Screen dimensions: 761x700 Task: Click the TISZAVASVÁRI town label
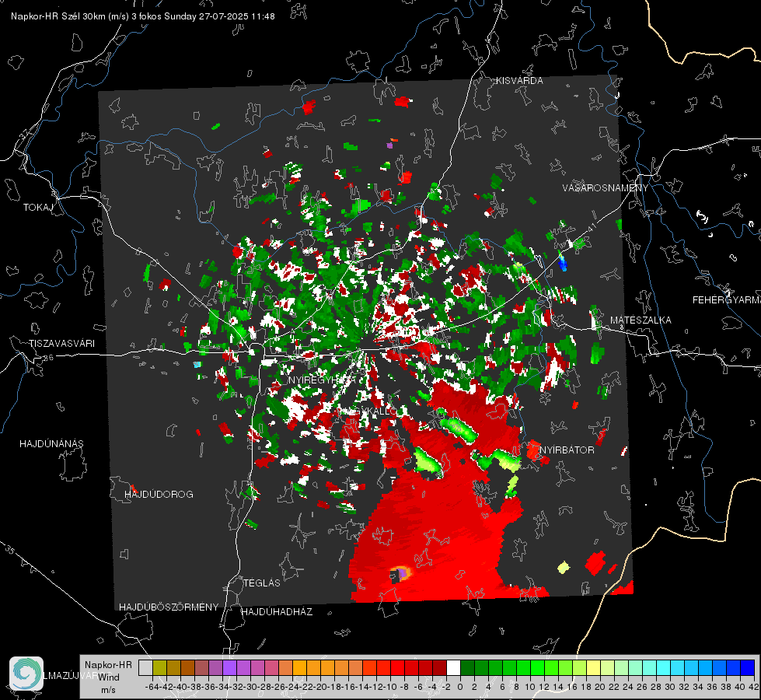(61, 344)
